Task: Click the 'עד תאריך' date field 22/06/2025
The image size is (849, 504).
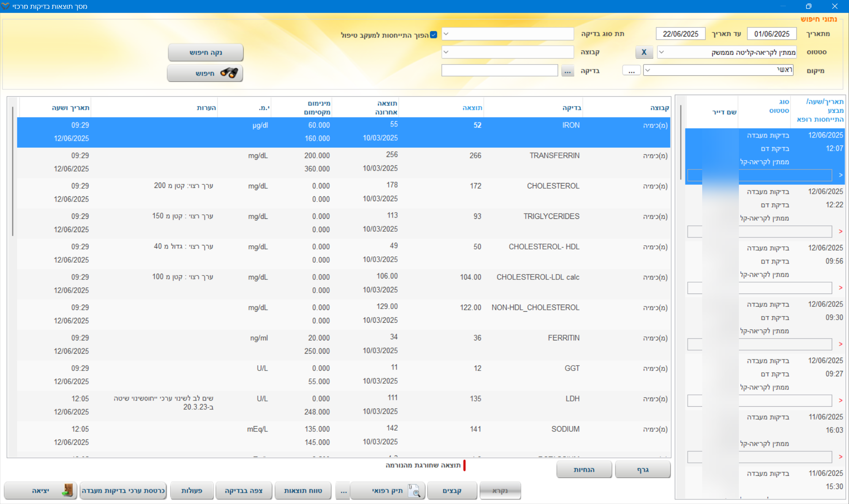Action: [681, 34]
